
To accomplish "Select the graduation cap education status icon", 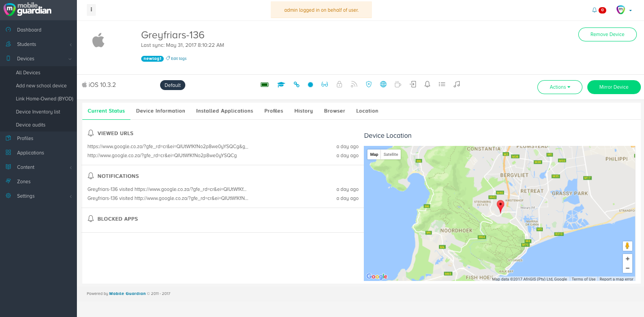I will click(281, 84).
